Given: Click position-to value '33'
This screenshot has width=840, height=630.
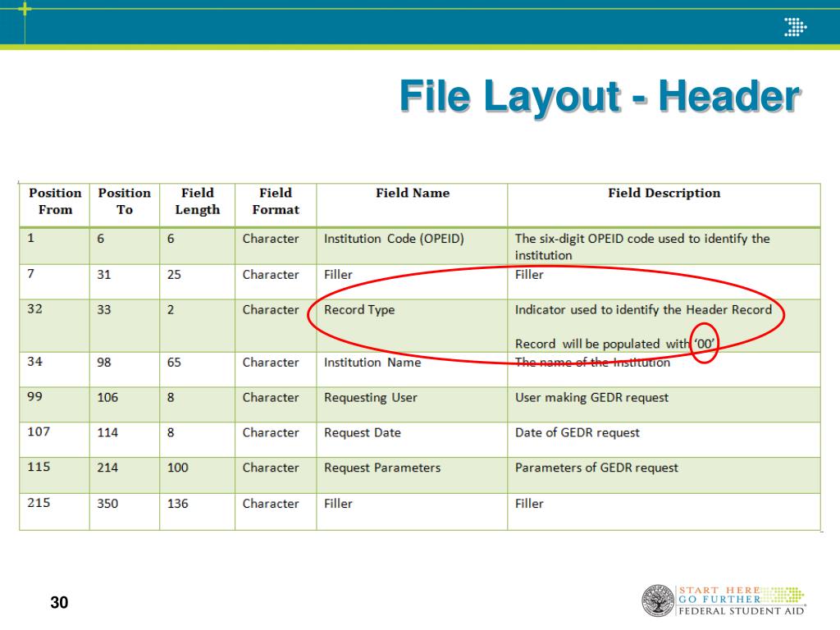Looking at the screenshot, I should click(104, 310).
